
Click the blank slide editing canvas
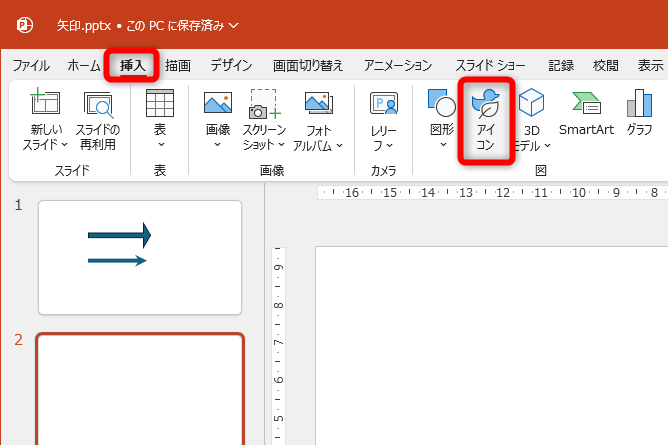click(492, 345)
